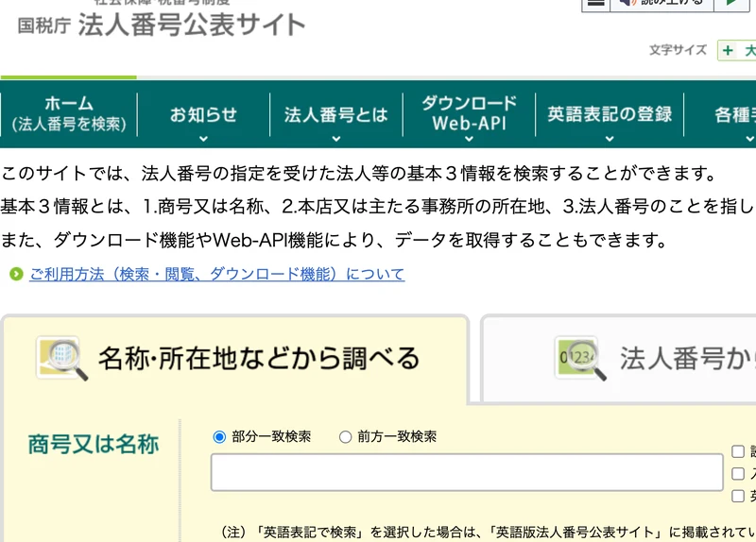
Task: Click the 商号又は名称 section label
Action: tap(94, 444)
